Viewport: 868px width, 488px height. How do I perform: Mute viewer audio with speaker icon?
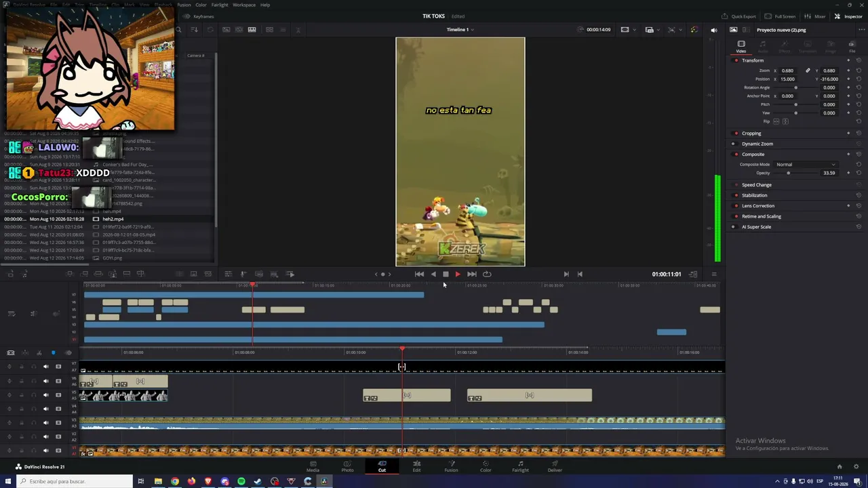tap(713, 30)
